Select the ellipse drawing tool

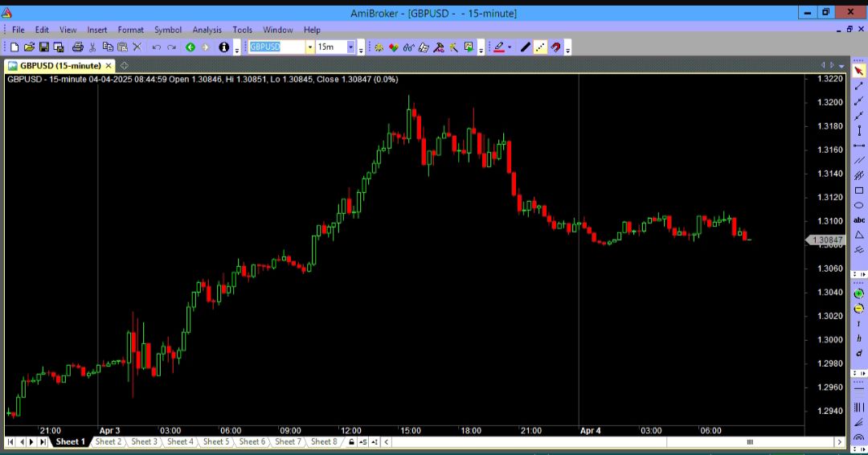click(x=858, y=205)
